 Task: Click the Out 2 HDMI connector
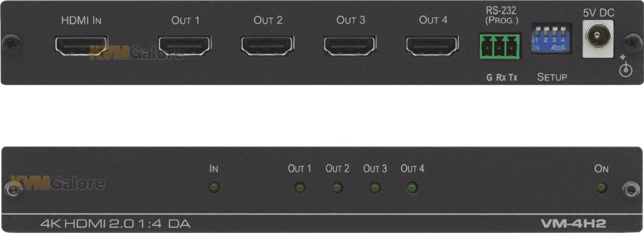268,46
